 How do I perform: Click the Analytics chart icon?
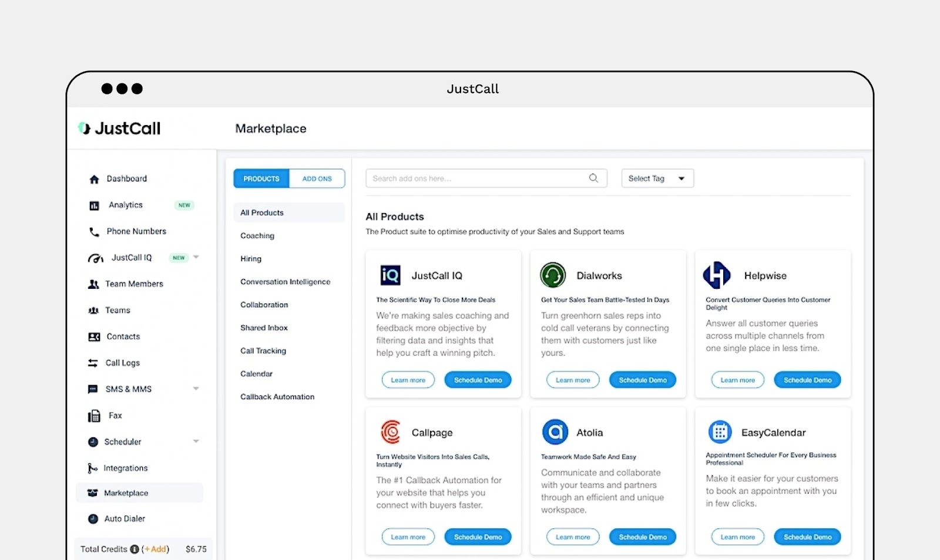94,205
